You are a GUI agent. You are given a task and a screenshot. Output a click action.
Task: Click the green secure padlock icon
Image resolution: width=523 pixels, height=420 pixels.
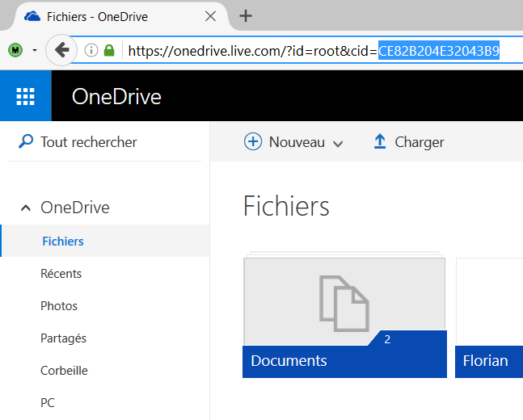(x=109, y=51)
